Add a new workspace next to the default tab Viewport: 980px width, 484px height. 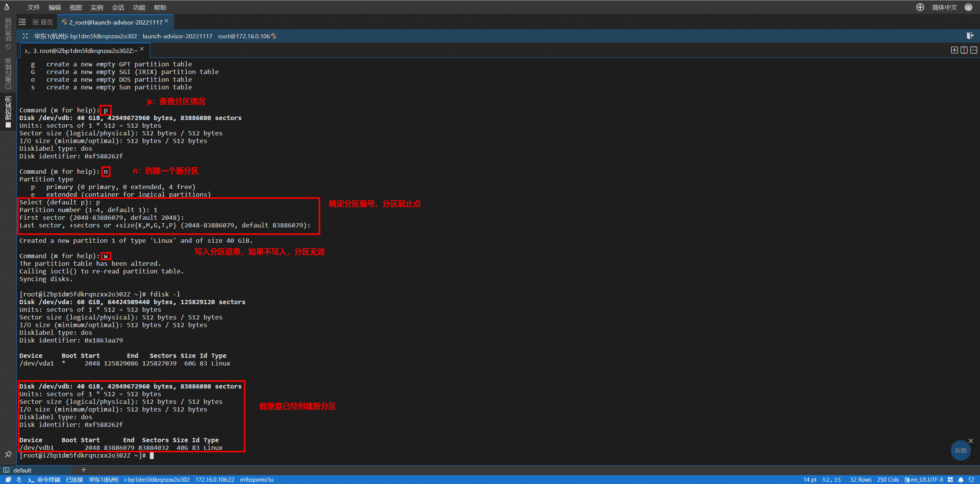84,470
